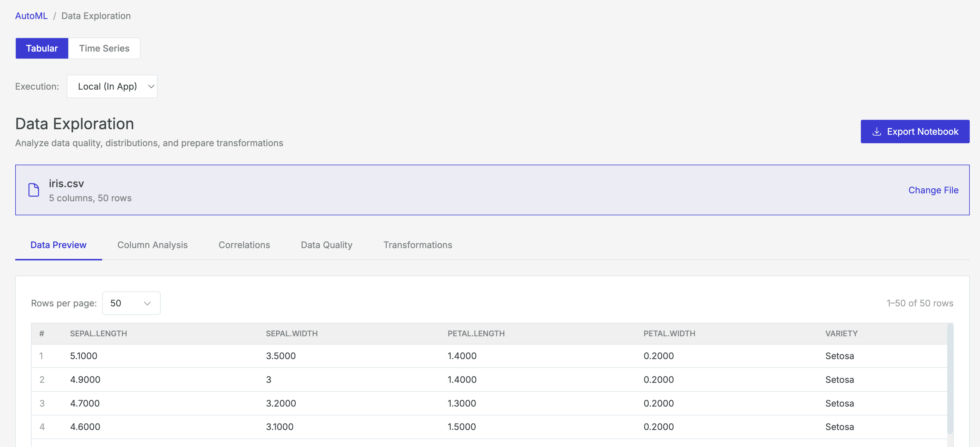Click the Data Exploration page heading
The image size is (980, 447).
tap(75, 124)
